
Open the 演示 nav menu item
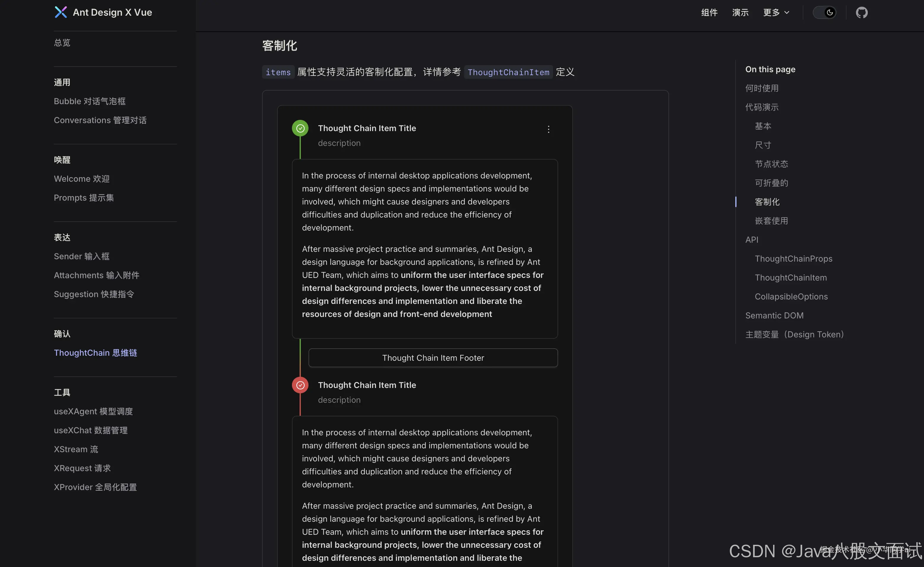(x=740, y=13)
